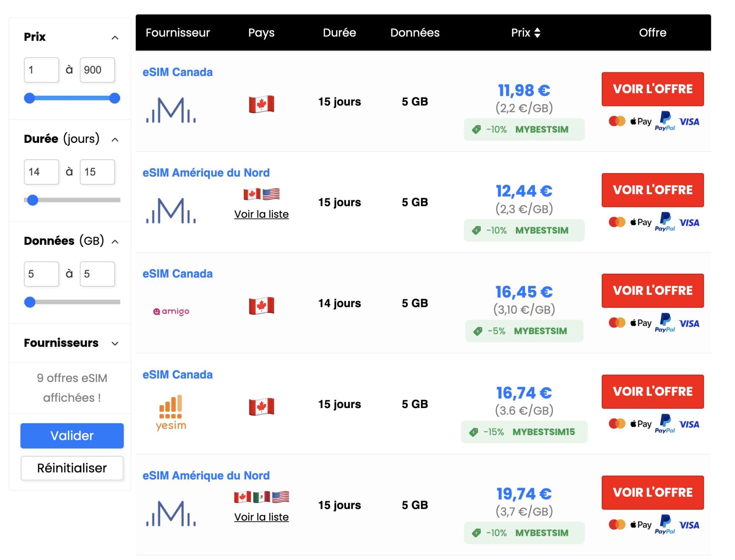Open Voir la liste for 12,44 € offer

pyautogui.click(x=261, y=214)
